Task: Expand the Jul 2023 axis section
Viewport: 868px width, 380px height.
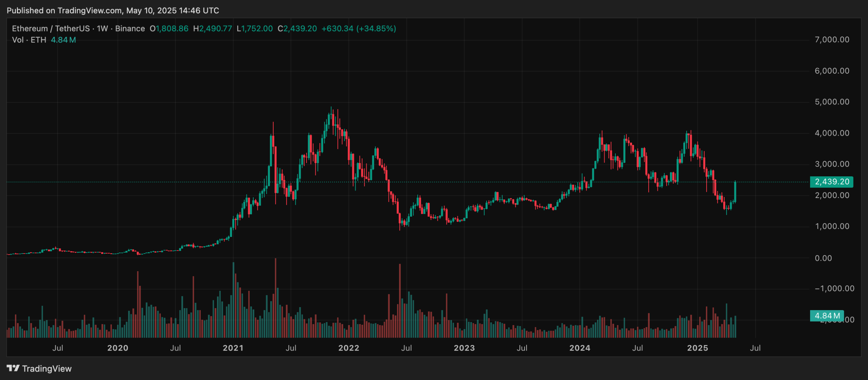Action: pos(521,348)
